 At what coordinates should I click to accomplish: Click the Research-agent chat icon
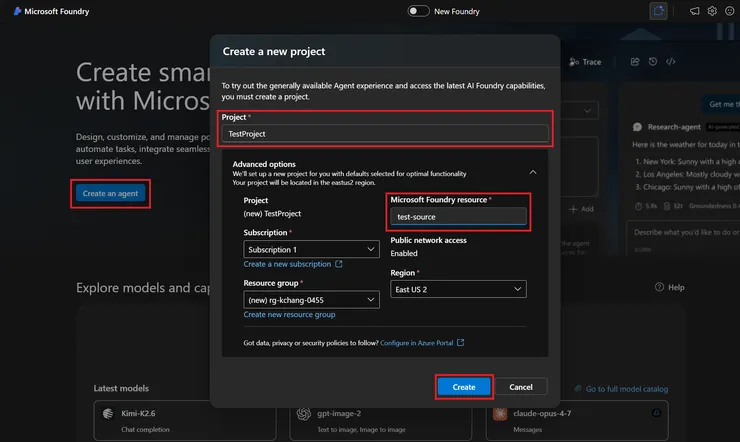pyautogui.click(x=637, y=127)
